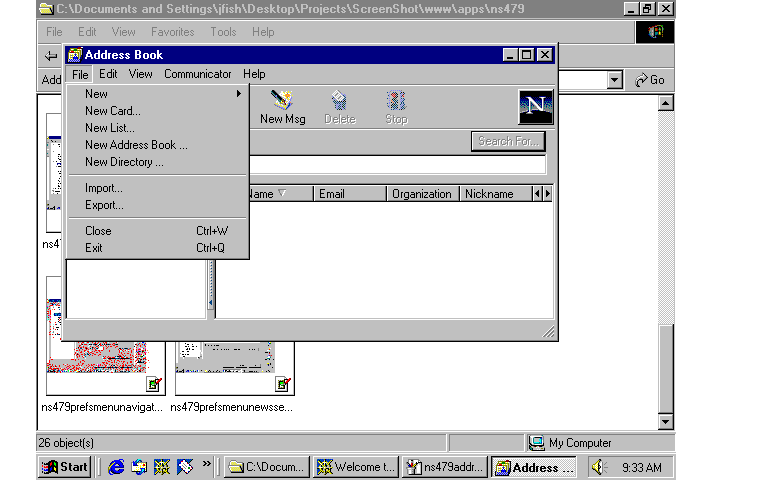Screen dimensions: 770x480
Task: Click the Outlook Express quick launch icon
Action: [139, 467]
